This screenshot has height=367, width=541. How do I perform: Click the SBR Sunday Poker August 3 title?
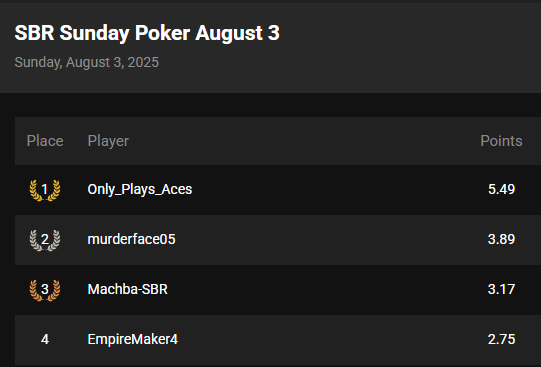(x=147, y=33)
